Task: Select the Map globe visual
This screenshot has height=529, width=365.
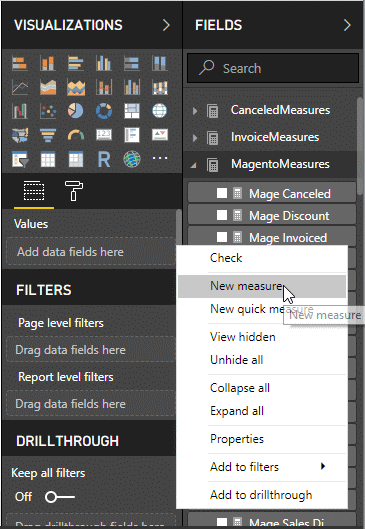Action: 160,111
